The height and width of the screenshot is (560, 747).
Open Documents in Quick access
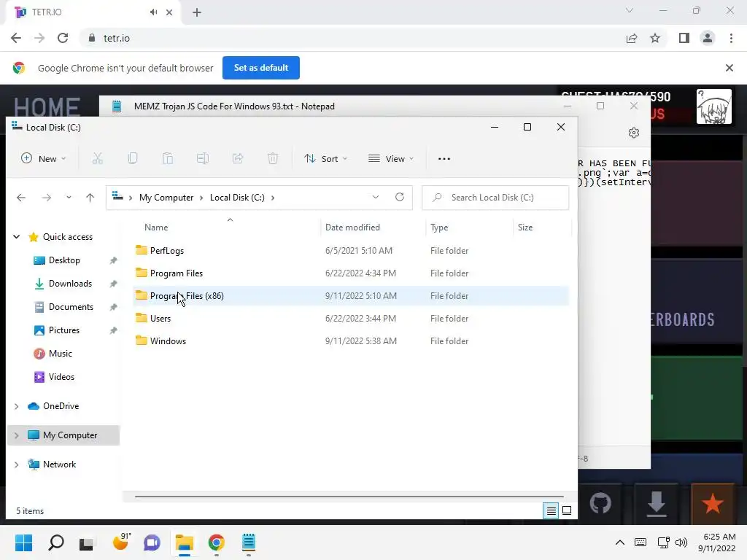tap(71, 307)
